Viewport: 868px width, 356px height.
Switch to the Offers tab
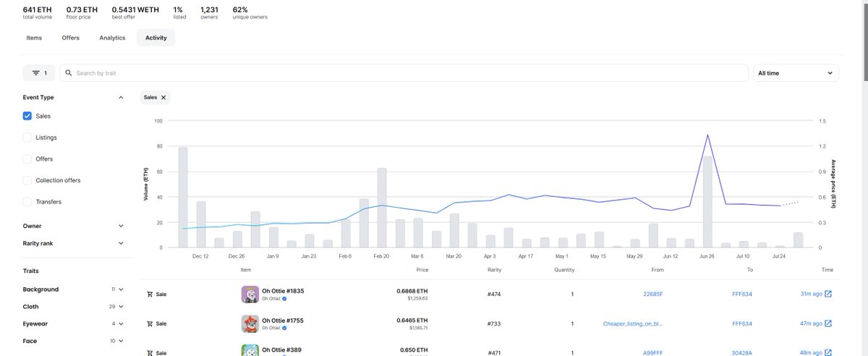71,38
